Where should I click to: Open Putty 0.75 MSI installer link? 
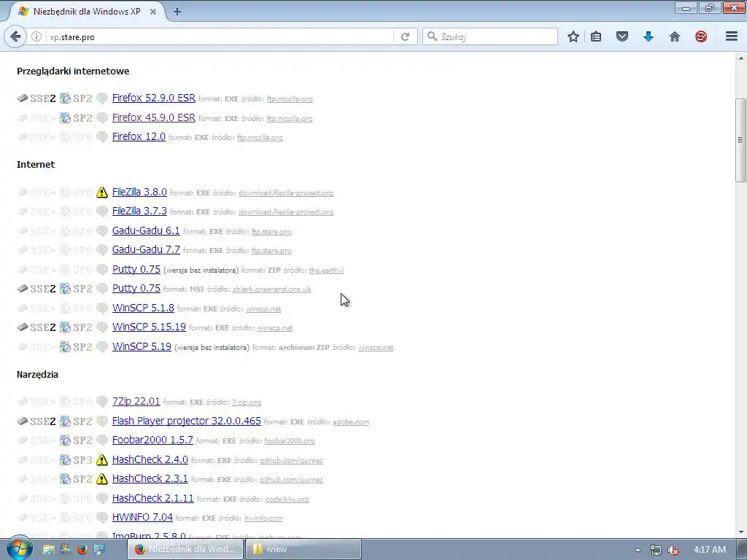click(x=136, y=288)
